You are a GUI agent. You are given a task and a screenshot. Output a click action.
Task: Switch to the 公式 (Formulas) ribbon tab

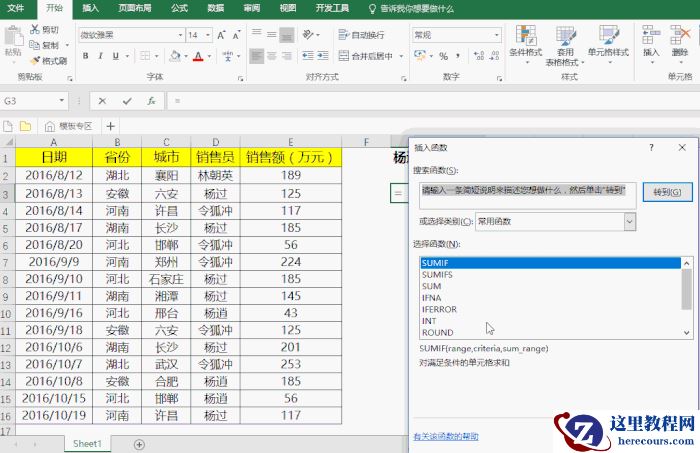point(179,8)
